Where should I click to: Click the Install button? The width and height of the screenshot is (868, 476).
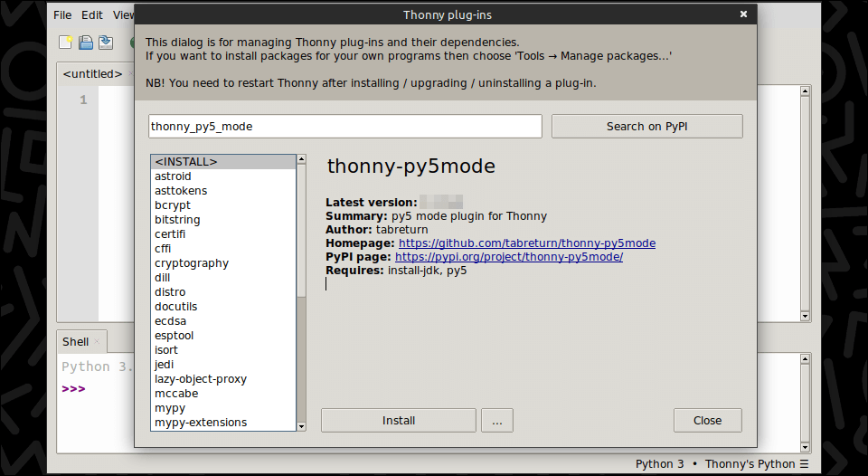coord(399,421)
